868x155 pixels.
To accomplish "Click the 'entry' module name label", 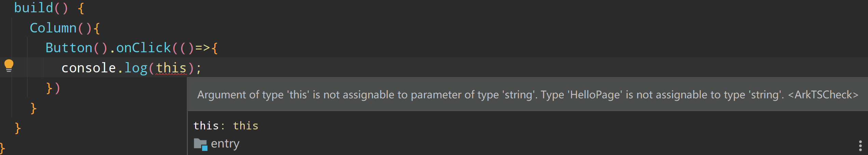I will point(225,144).
